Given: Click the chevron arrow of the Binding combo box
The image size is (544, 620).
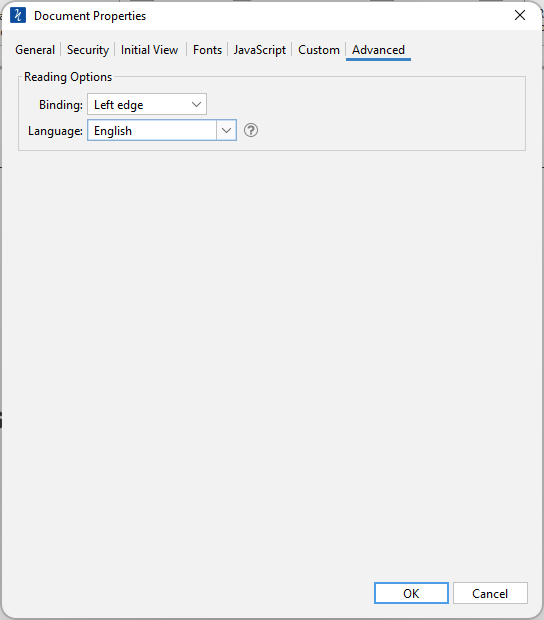Looking at the screenshot, I should point(196,104).
